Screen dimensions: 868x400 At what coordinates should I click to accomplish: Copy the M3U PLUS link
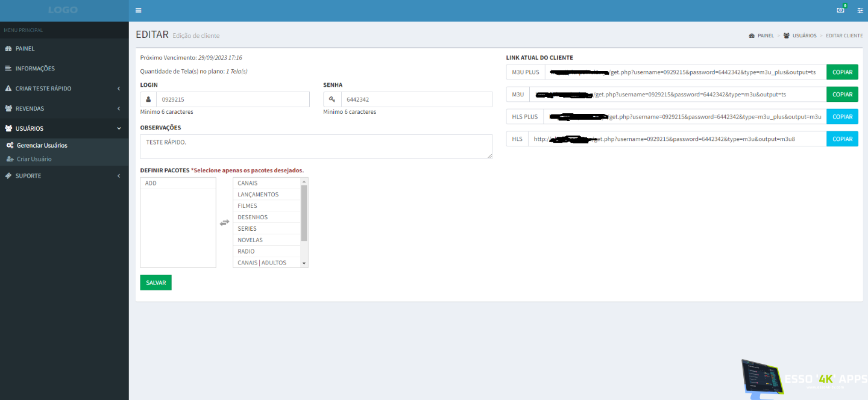[842, 72]
